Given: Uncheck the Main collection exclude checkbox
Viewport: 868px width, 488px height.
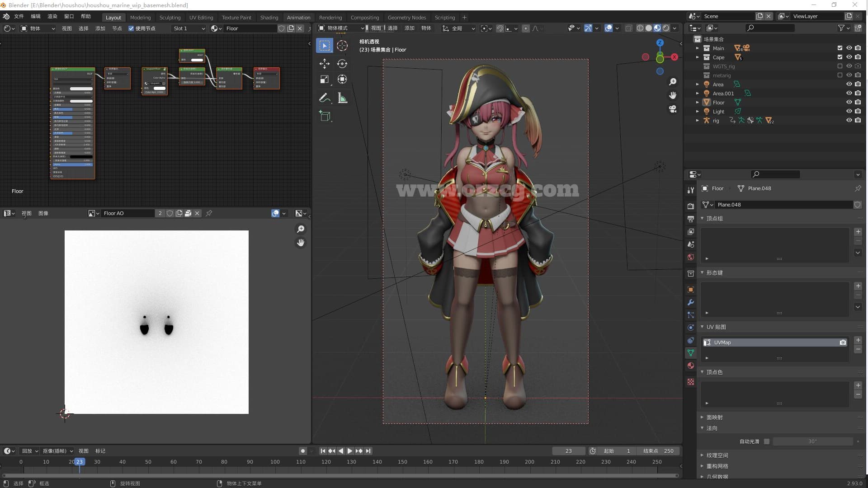Looking at the screenshot, I should coord(840,48).
